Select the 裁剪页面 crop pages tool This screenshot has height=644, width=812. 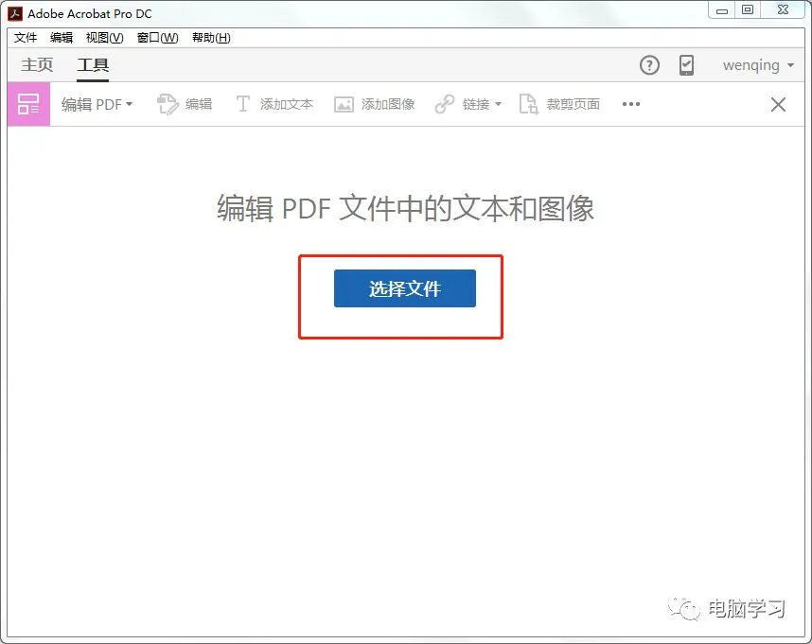pyautogui.click(x=560, y=104)
